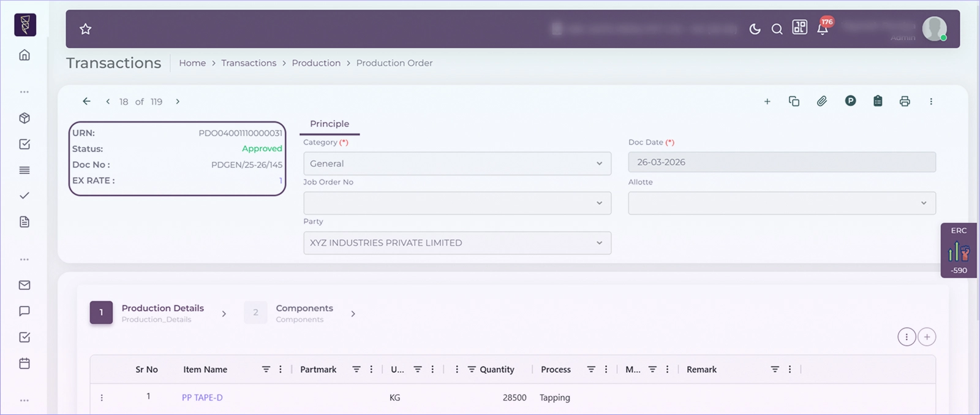Expand the chevron after Production Details
This screenshot has height=415, width=980.
click(224, 314)
